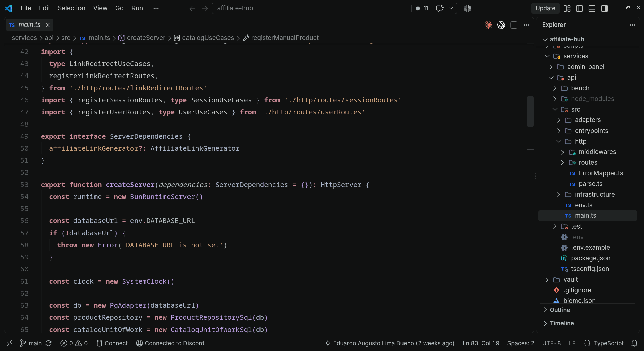Screen dimensions: 644x351
Task: Close the main.ts tab
Action: [x=48, y=25]
